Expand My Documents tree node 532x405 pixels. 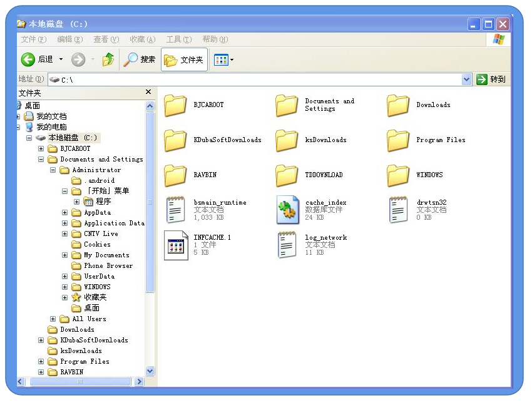pyautogui.click(x=65, y=255)
